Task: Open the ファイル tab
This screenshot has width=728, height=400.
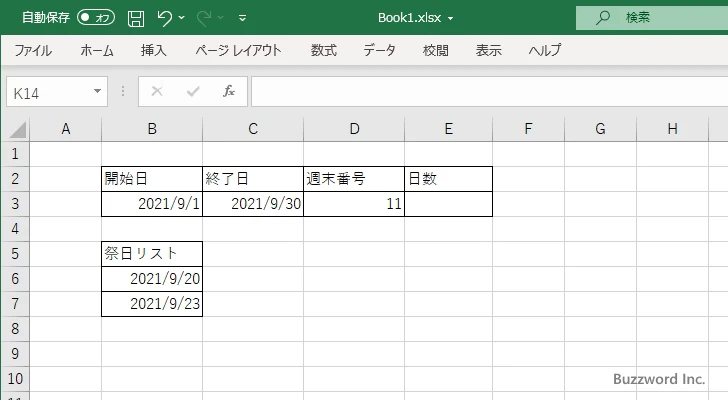Action: [x=33, y=50]
